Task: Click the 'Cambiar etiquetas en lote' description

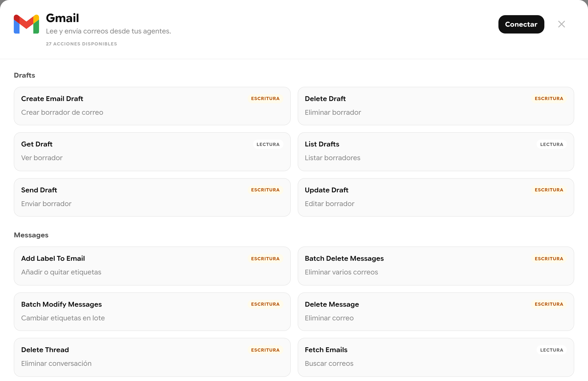Action: point(63,318)
